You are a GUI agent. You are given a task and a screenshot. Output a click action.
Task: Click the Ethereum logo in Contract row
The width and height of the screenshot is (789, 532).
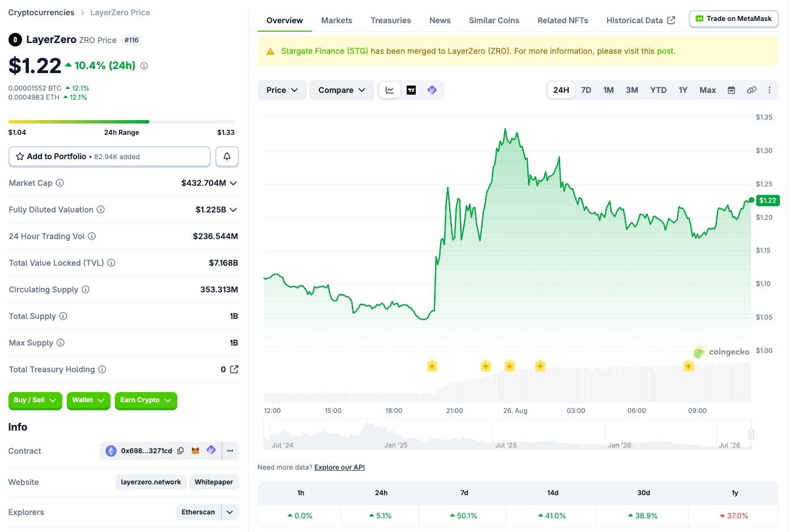pyautogui.click(x=111, y=451)
